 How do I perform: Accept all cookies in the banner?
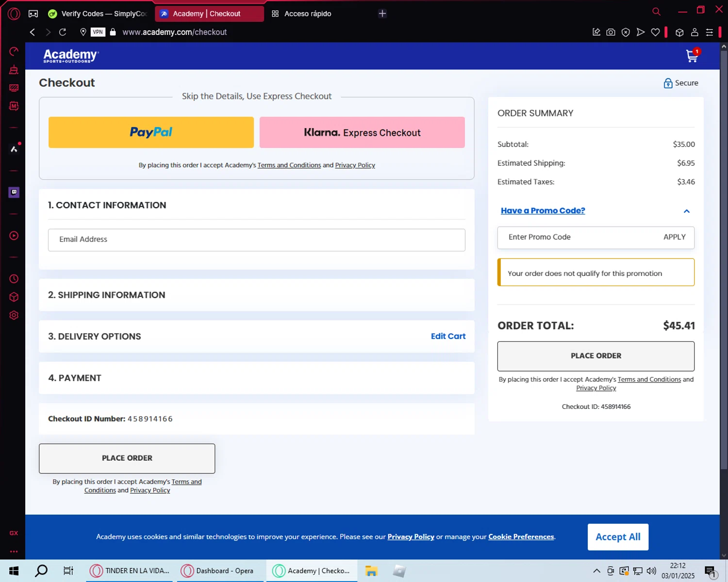(617, 537)
